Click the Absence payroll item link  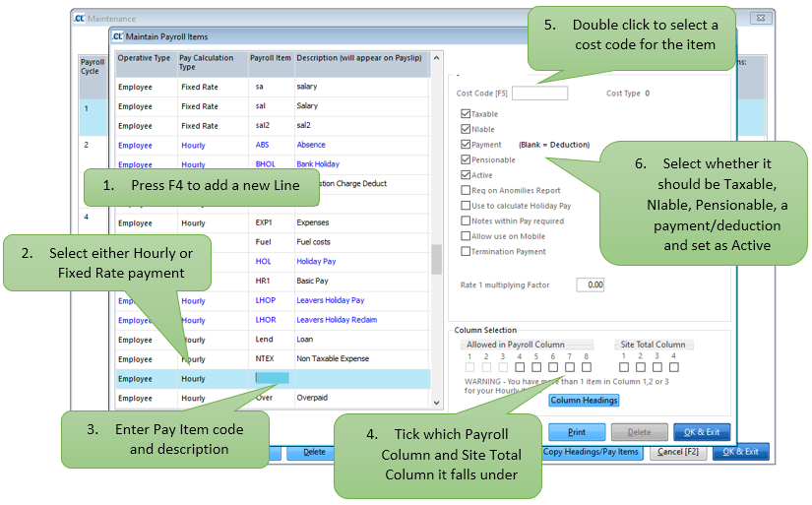[x=312, y=145]
